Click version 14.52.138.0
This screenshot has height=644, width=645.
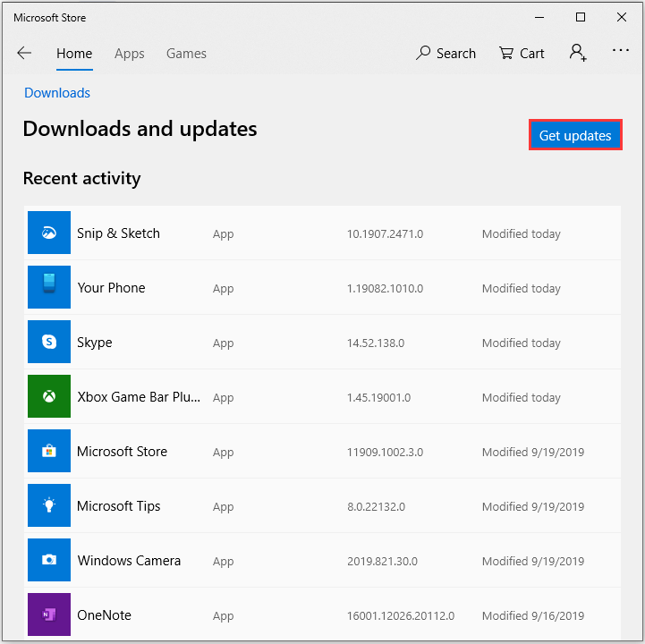tap(376, 343)
